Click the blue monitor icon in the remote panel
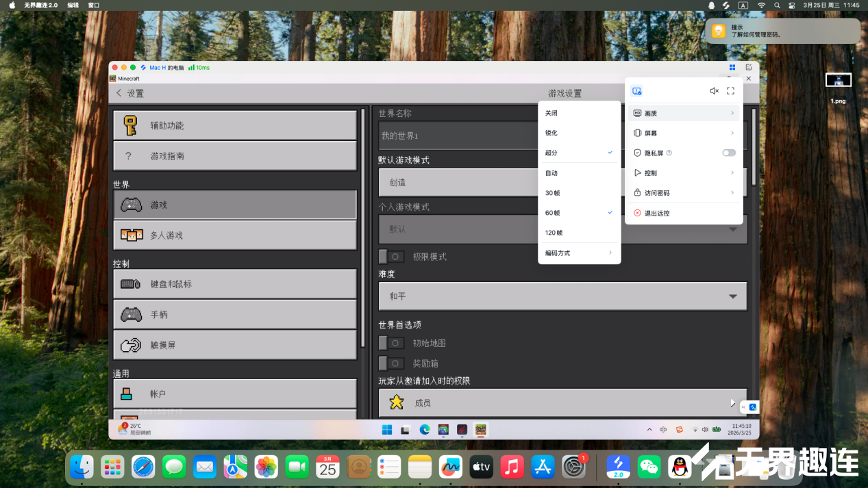The height and width of the screenshot is (488, 868). coord(636,91)
